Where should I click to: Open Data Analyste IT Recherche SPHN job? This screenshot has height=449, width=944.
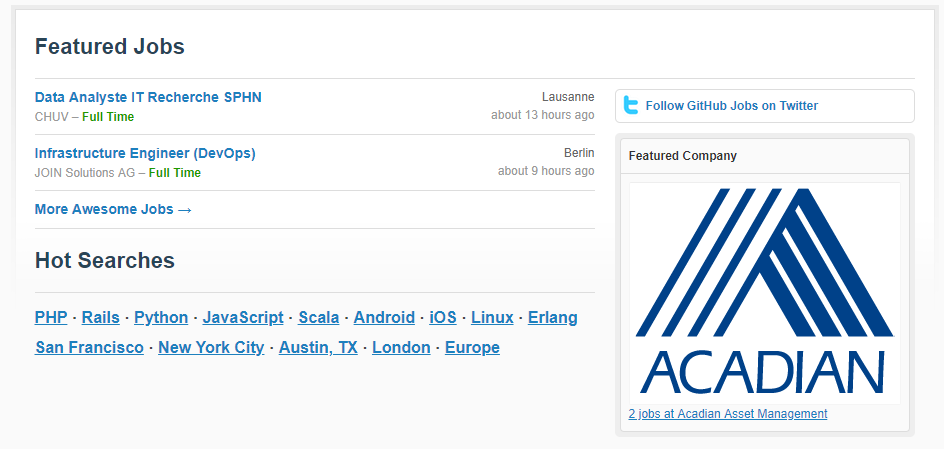[148, 98]
